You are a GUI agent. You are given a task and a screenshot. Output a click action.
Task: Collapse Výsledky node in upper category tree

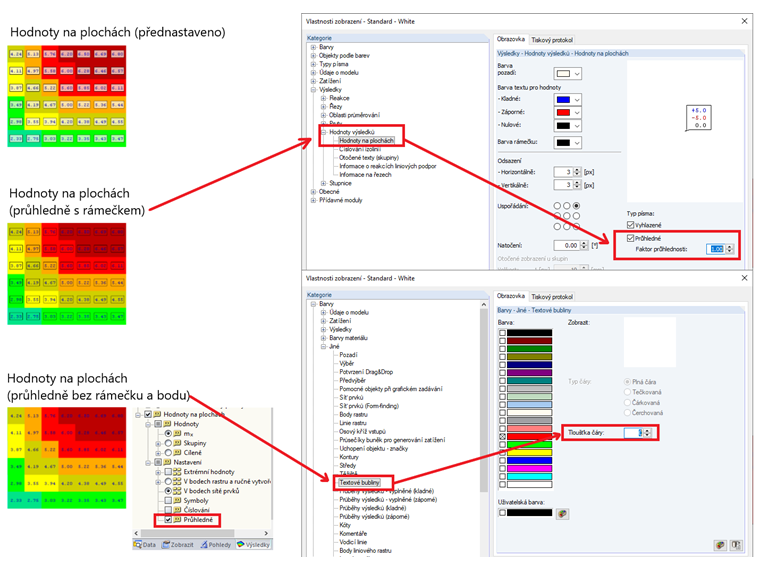313,90
